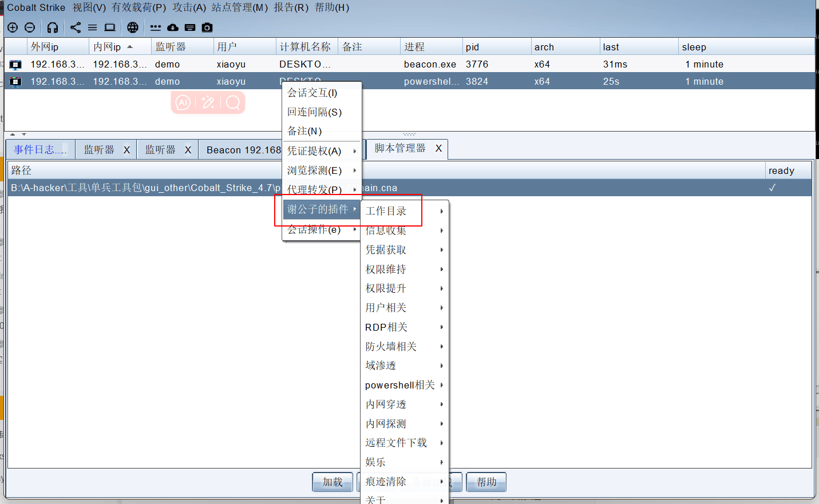Close the first 监听器 tab with X

(x=127, y=150)
